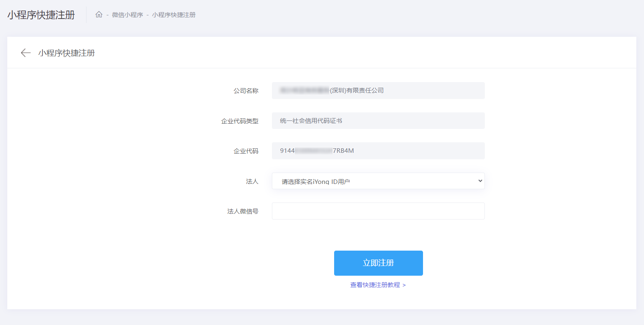
Task: Click the 企业代码类型 label
Action: [240, 121]
